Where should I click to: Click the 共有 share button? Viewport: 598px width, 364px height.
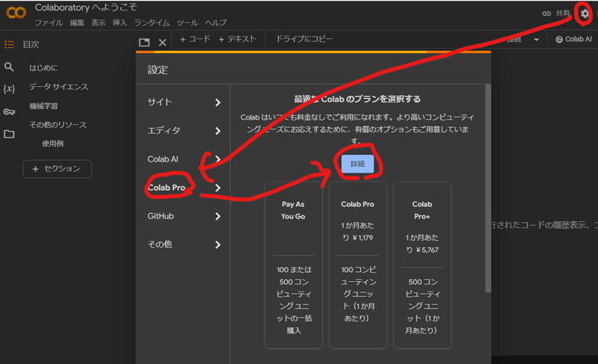[562, 13]
